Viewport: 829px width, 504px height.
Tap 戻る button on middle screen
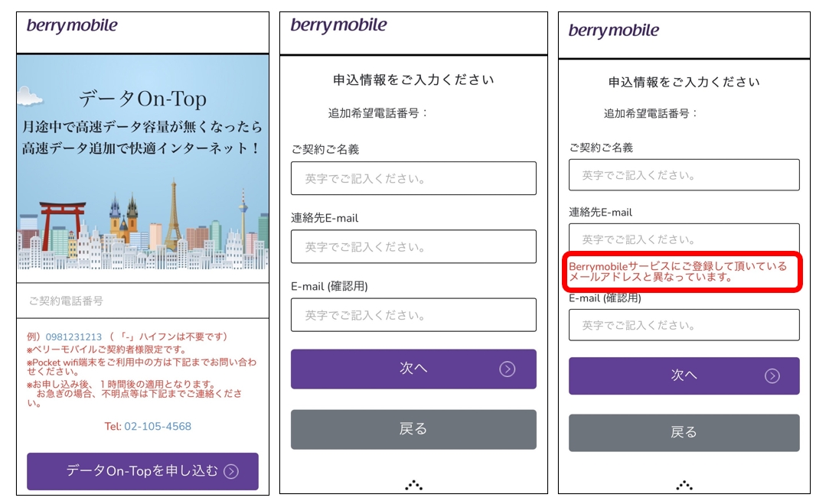point(413,429)
